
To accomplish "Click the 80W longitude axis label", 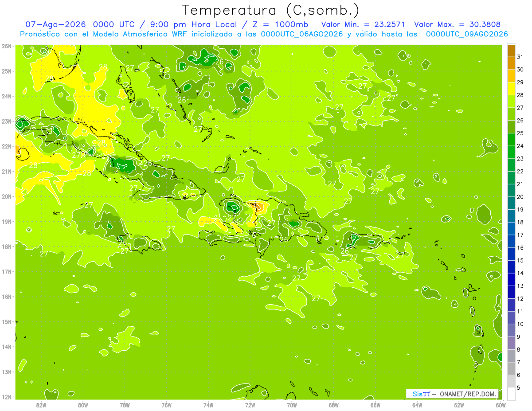I will click(x=83, y=405).
